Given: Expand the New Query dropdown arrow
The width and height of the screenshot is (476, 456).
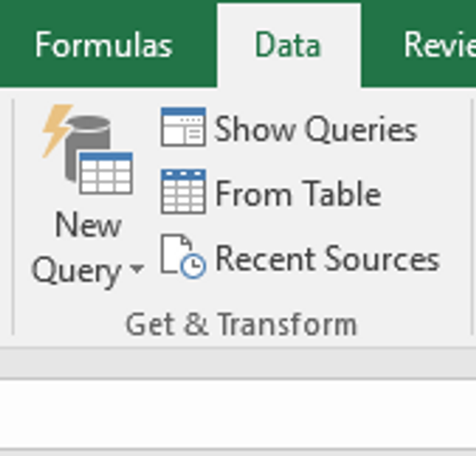Looking at the screenshot, I should pos(137,268).
